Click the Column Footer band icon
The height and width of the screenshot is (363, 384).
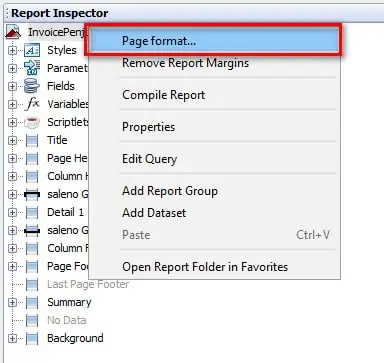click(x=32, y=248)
